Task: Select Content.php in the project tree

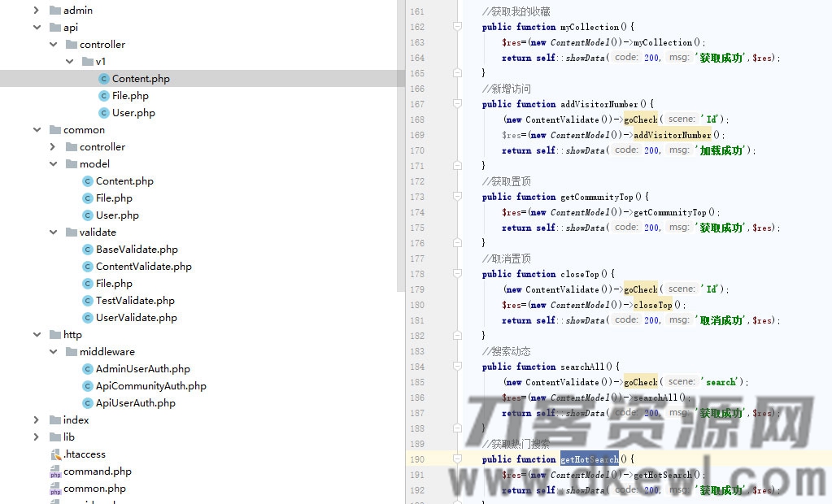Action: coord(140,78)
